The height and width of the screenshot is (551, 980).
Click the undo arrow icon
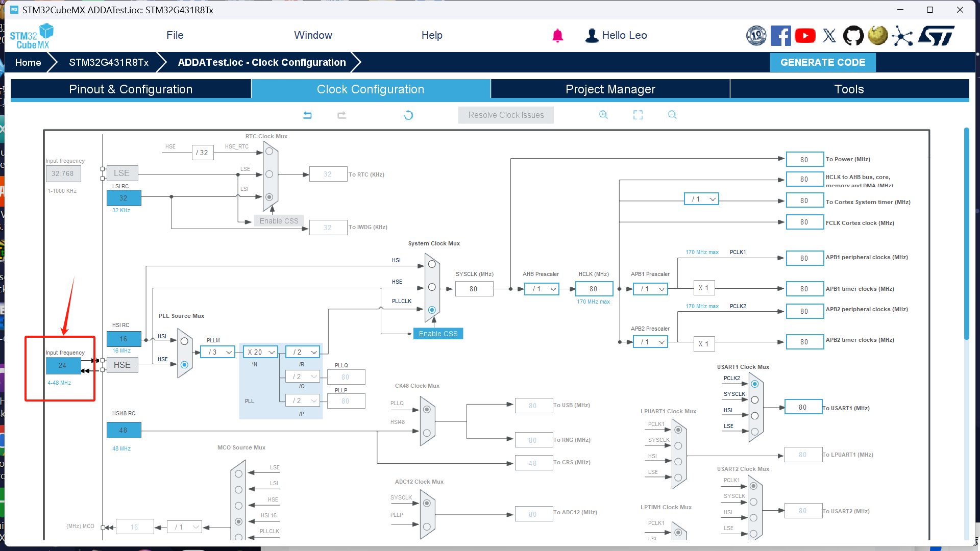307,115
